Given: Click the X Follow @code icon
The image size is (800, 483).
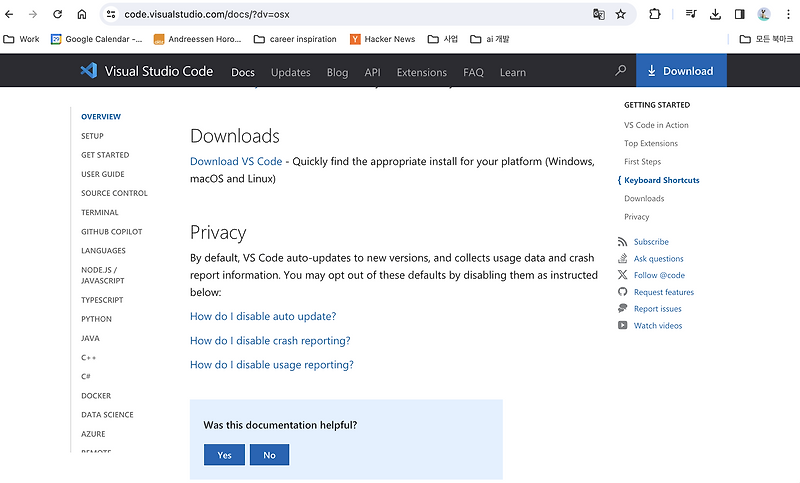Looking at the screenshot, I should pyautogui.click(x=622, y=275).
